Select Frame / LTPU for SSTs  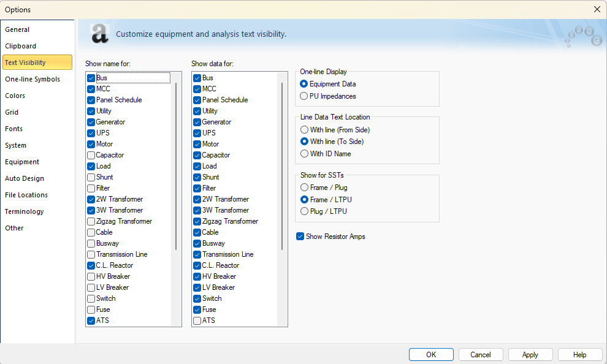(304, 200)
